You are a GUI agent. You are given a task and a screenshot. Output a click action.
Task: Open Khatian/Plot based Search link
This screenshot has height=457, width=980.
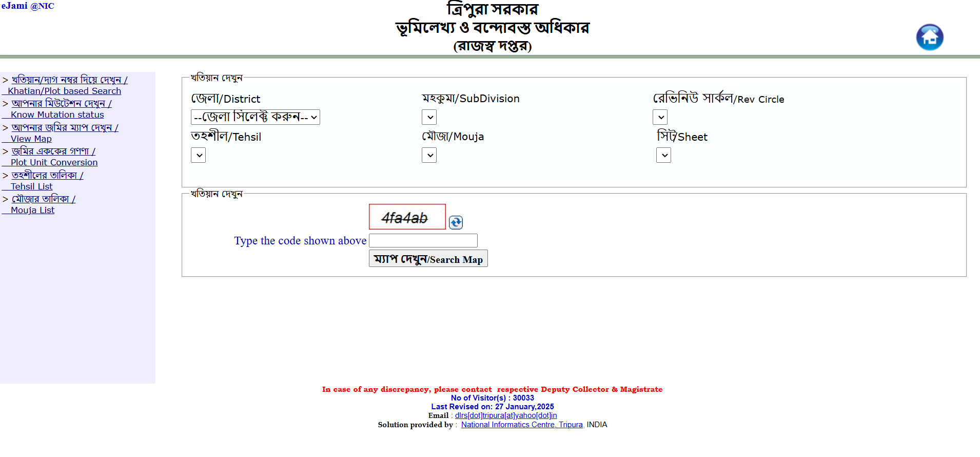65,91
